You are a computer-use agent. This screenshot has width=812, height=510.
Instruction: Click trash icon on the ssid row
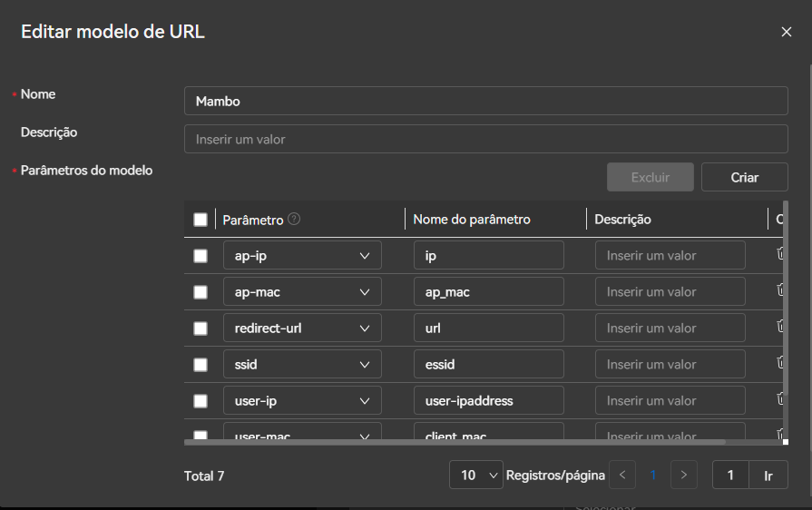pos(779,362)
